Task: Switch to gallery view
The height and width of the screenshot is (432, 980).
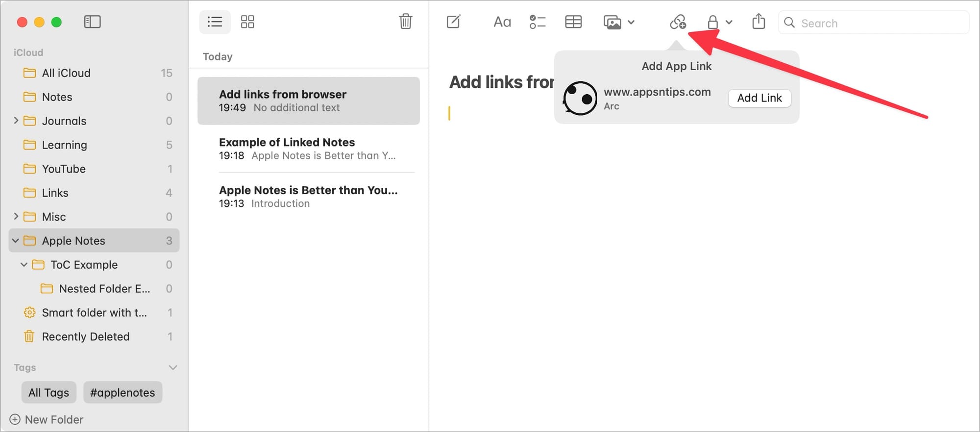Action: [247, 22]
